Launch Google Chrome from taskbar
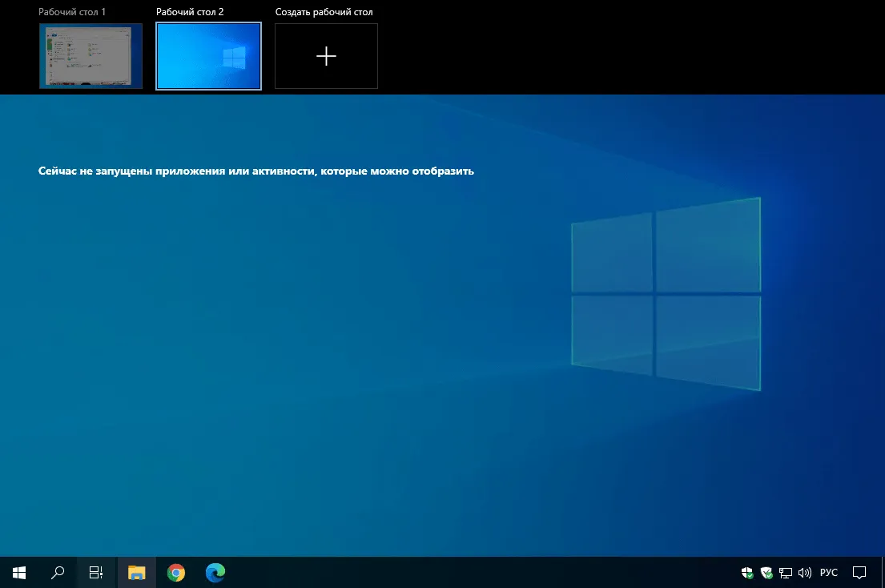Viewport: 885px width, 588px height. 176,573
